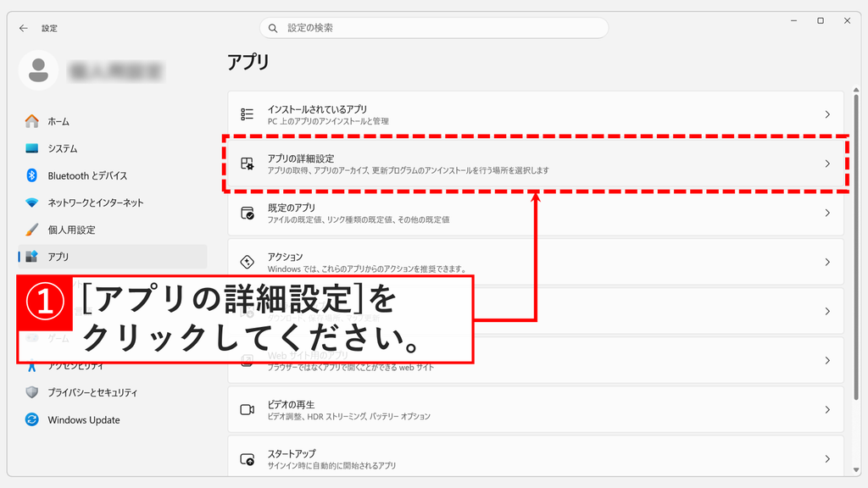Open システム in the sidebar
This screenshot has height=488, width=868.
tap(113, 148)
